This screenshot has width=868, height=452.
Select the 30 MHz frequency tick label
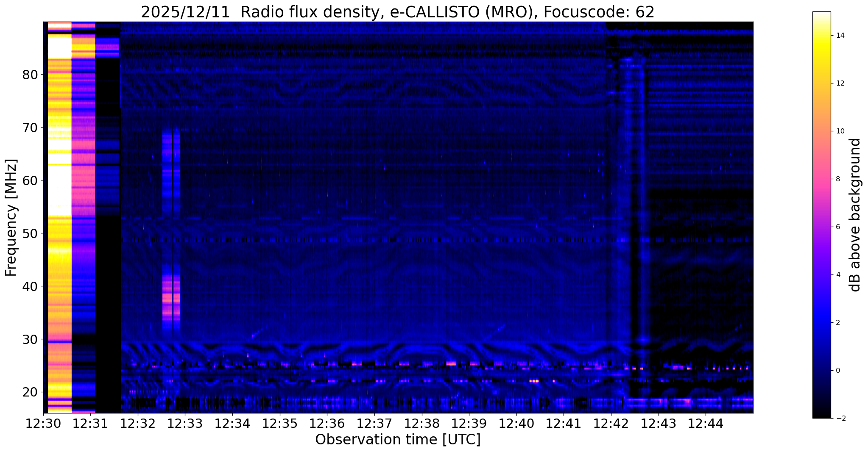[x=30, y=339]
